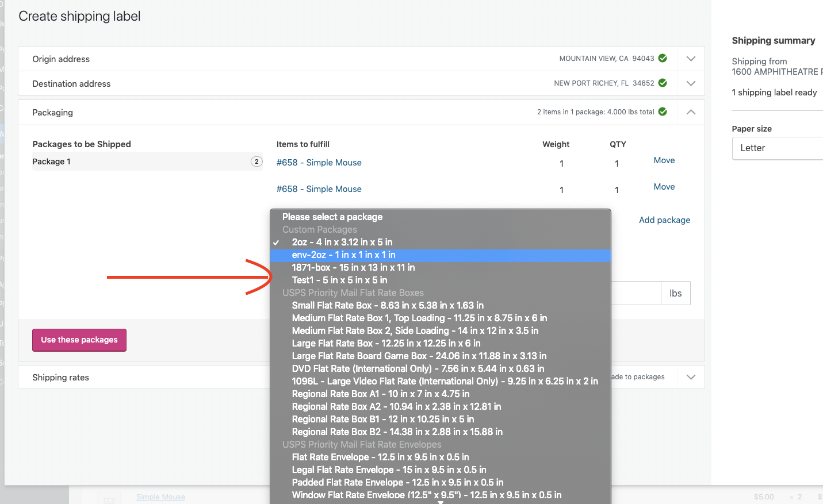Click the 1 shipping label ready text

(774, 92)
